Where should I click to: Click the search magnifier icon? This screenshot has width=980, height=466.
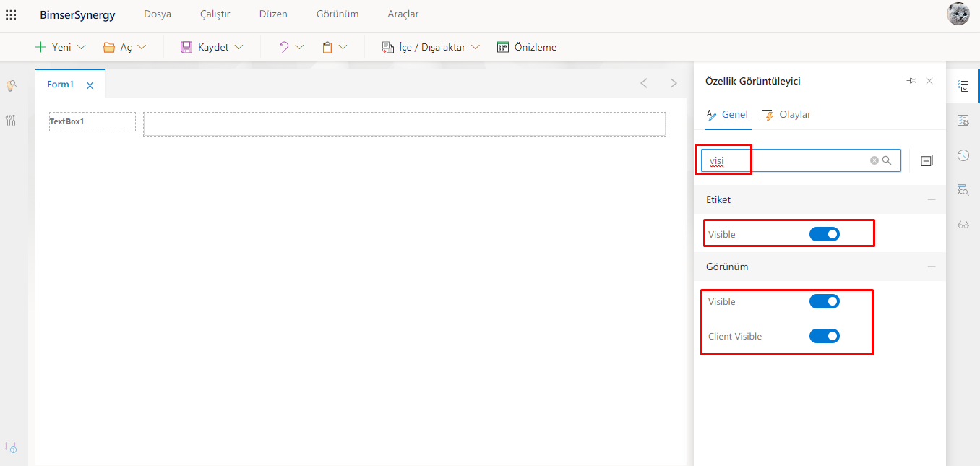887,160
